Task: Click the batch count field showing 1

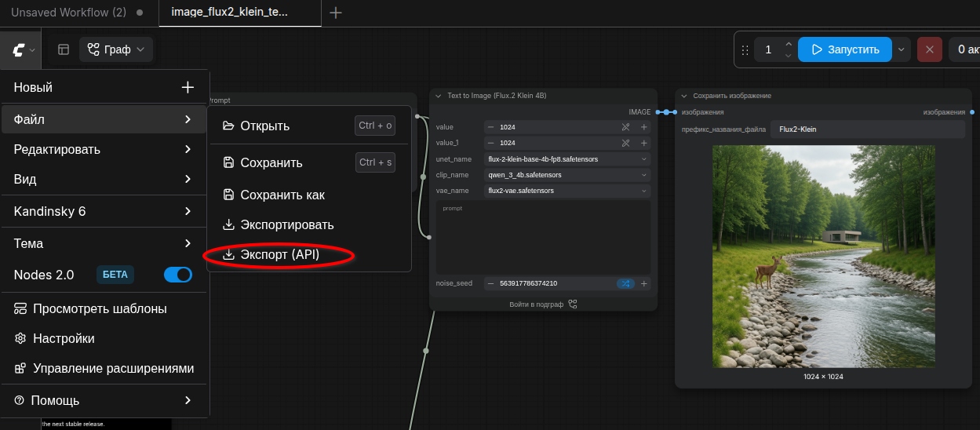Action: (769, 49)
